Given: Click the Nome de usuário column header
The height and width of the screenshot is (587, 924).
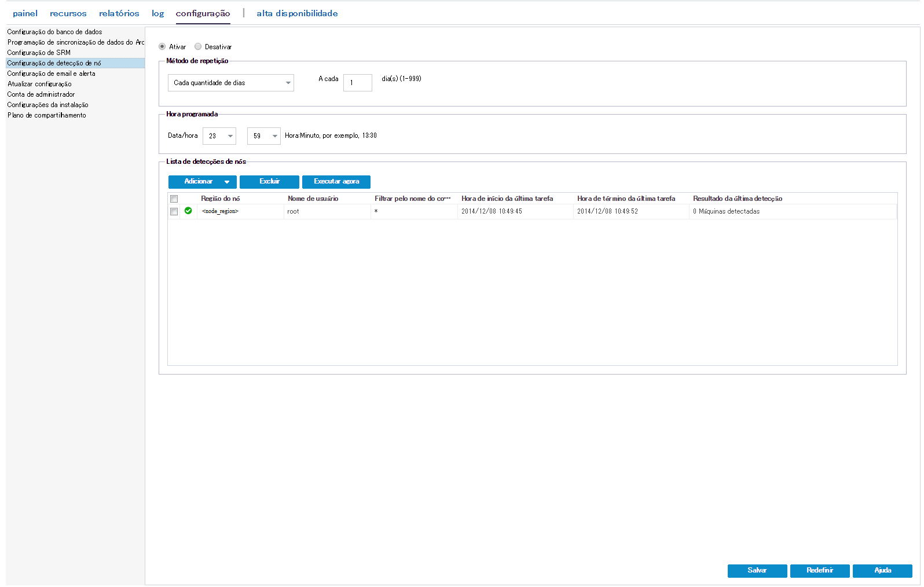Looking at the screenshot, I should [327, 199].
